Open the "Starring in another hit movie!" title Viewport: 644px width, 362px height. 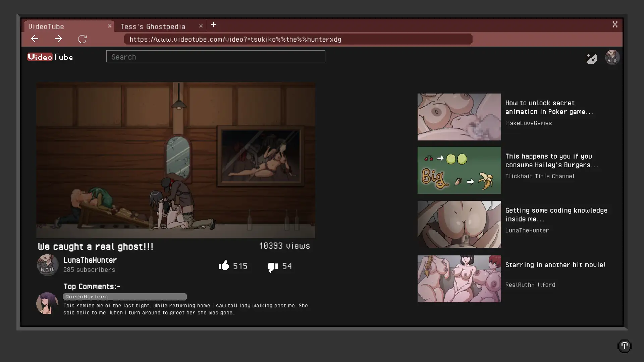coord(555,265)
